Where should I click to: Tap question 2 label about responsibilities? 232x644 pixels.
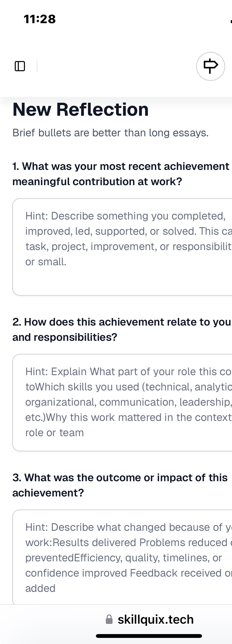click(122, 330)
